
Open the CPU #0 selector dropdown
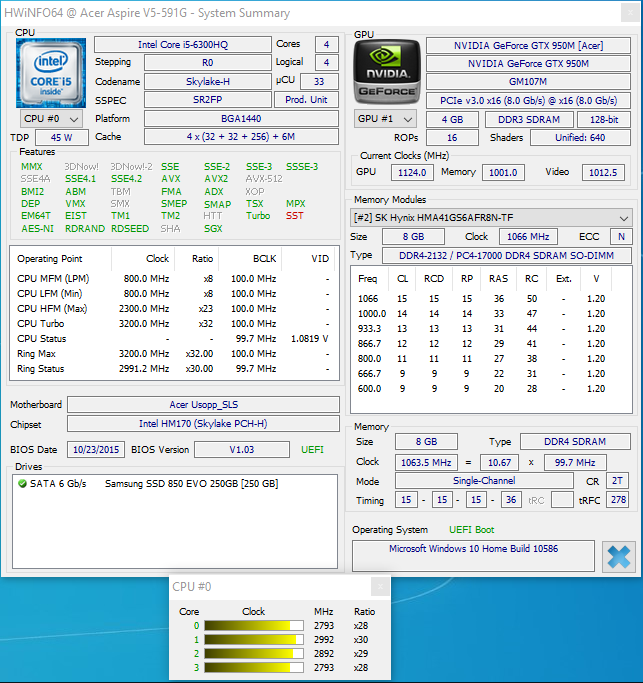coord(51,119)
